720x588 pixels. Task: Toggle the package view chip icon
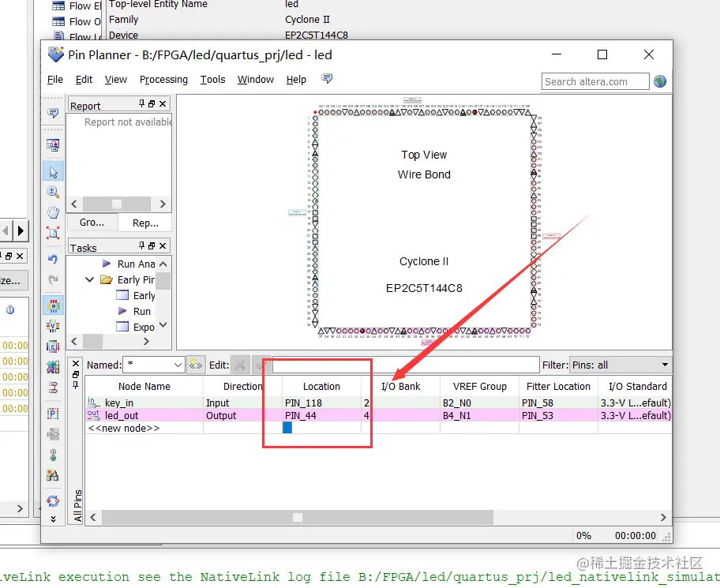click(53, 305)
